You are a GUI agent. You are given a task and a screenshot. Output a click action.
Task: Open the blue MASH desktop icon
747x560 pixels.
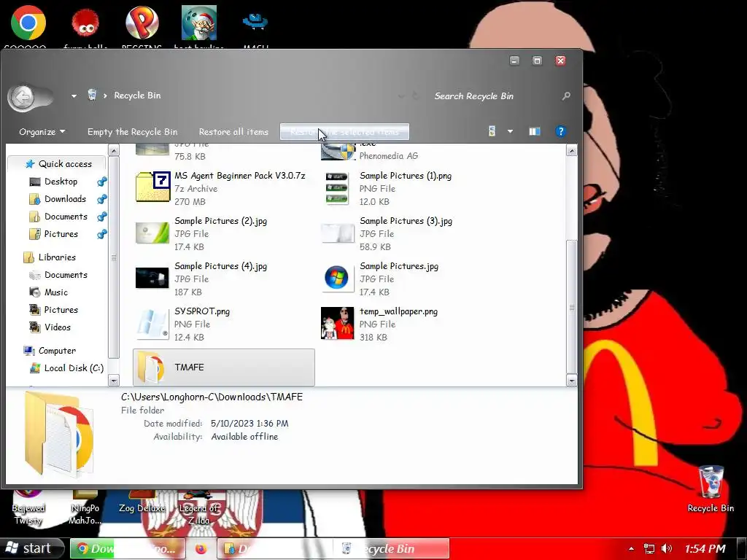(255, 22)
